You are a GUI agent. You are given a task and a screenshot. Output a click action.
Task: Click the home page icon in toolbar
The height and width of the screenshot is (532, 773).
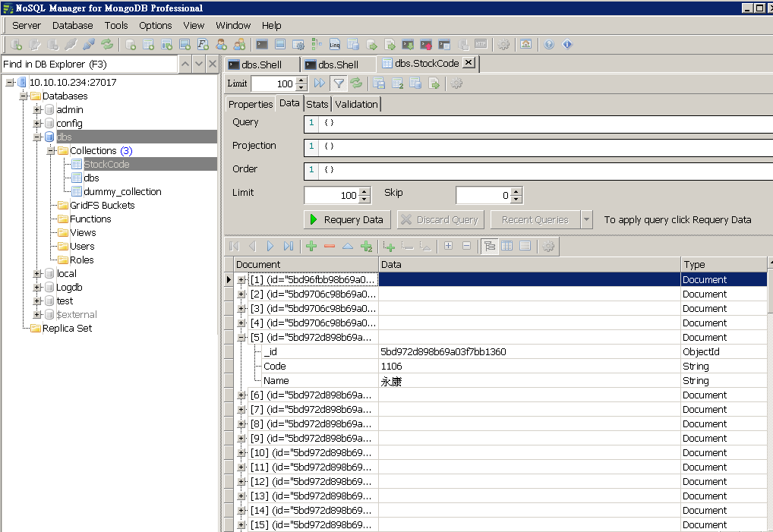point(526,45)
